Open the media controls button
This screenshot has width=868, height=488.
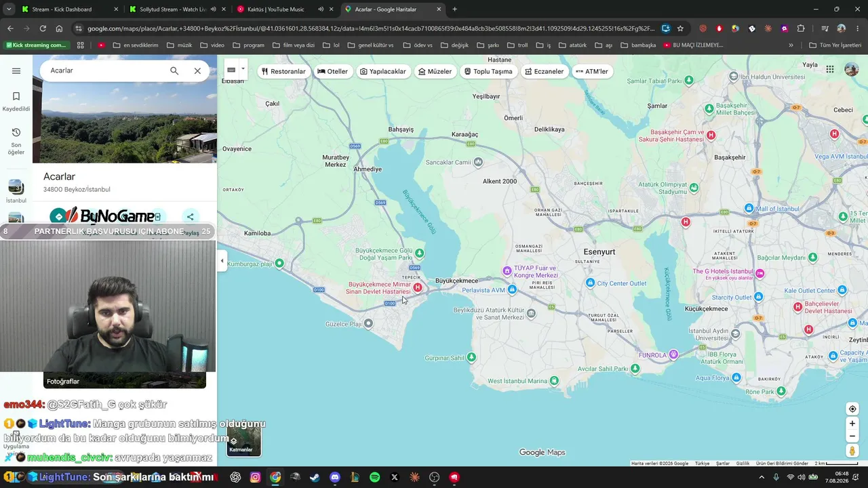click(x=825, y=28)
